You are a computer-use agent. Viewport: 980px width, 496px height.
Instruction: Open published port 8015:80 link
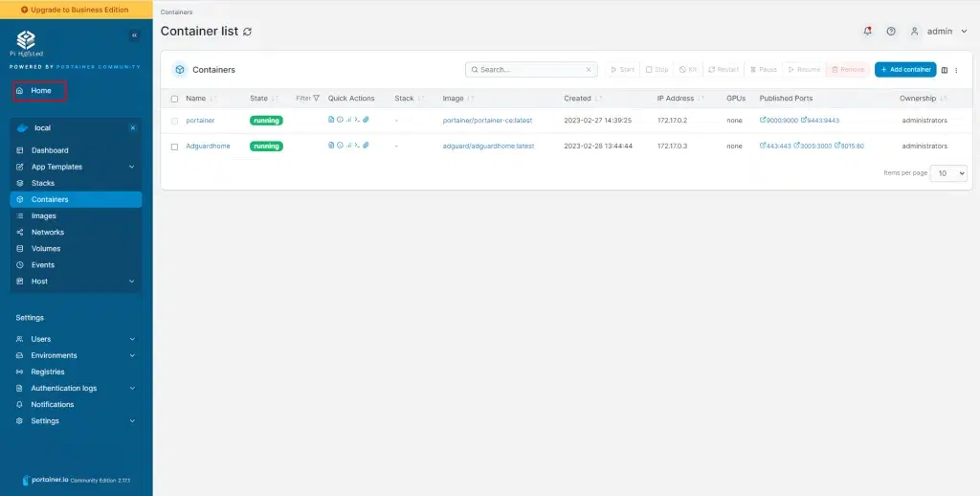pyautogui.click(x=850, y=146)
